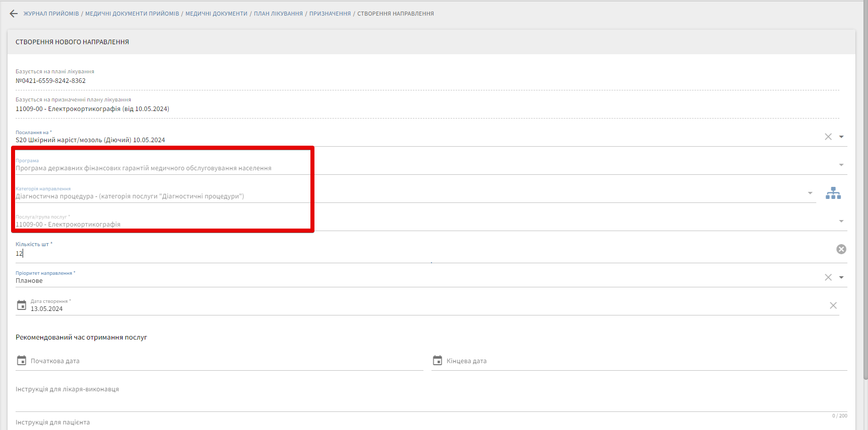The height and width of the screenshot is (430, 868).
Task: Open Медичні документи прийомів breadcrumb
Action: [132, 14]
